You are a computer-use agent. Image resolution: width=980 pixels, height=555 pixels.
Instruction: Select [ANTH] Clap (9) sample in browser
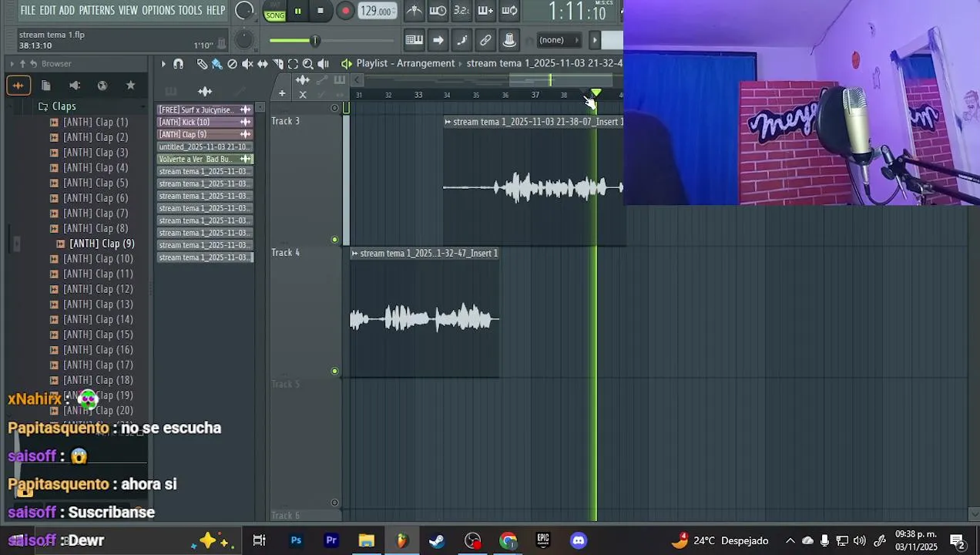click(x=102, y=244)
